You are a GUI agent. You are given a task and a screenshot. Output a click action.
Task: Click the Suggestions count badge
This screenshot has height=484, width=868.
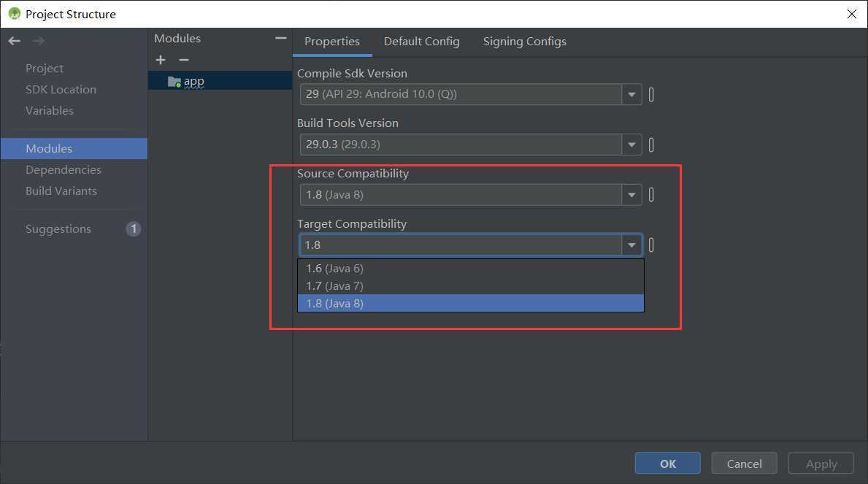point(134,228)
